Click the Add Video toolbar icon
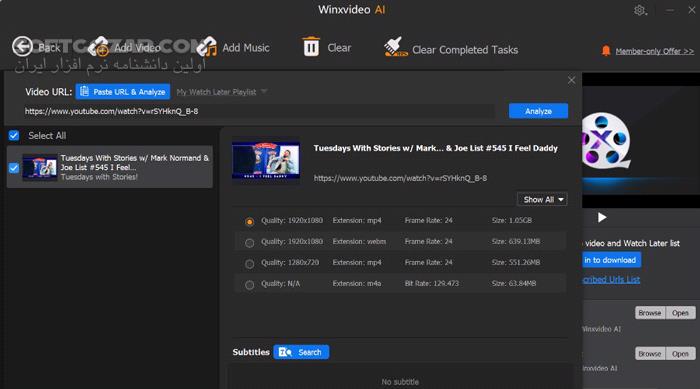The image size is (700, 389). (x=98, y=46)
